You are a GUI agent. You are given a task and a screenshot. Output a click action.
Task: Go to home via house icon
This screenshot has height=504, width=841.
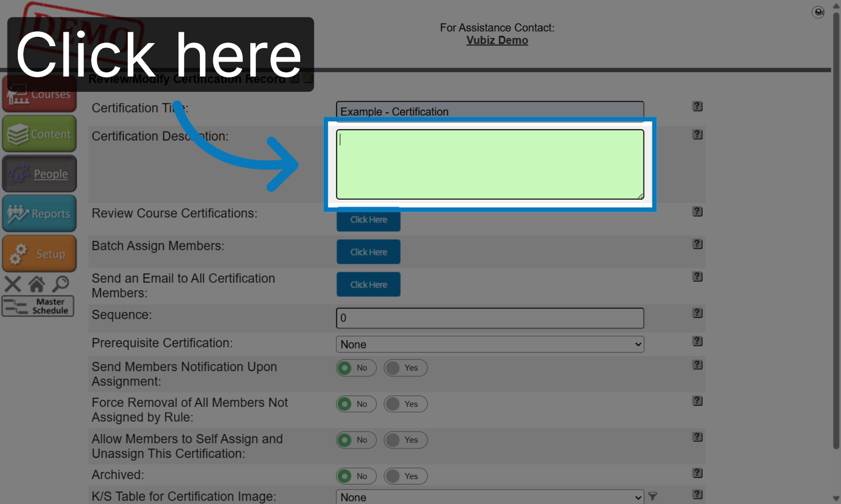pos(36,284)
